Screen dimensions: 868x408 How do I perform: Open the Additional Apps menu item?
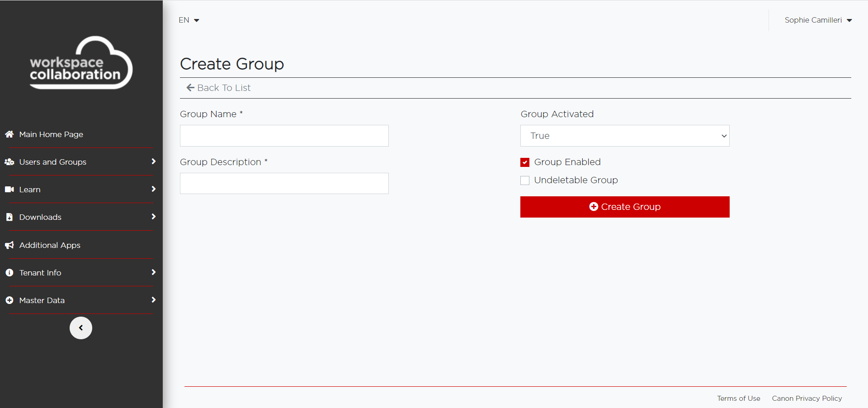pos(50,245)
